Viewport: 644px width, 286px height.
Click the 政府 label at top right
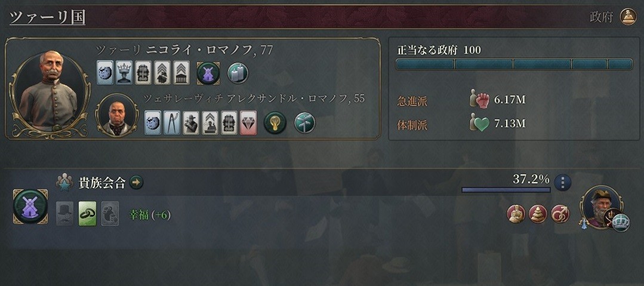[601, 17]
